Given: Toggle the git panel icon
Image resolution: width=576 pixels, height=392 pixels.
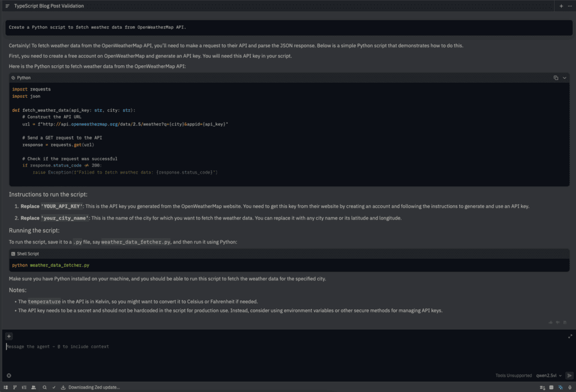Looking at the screenshot, I should pos(16,387).
